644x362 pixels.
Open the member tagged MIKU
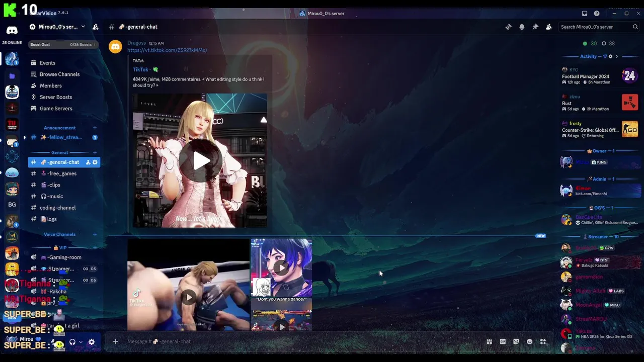point(600,305)
